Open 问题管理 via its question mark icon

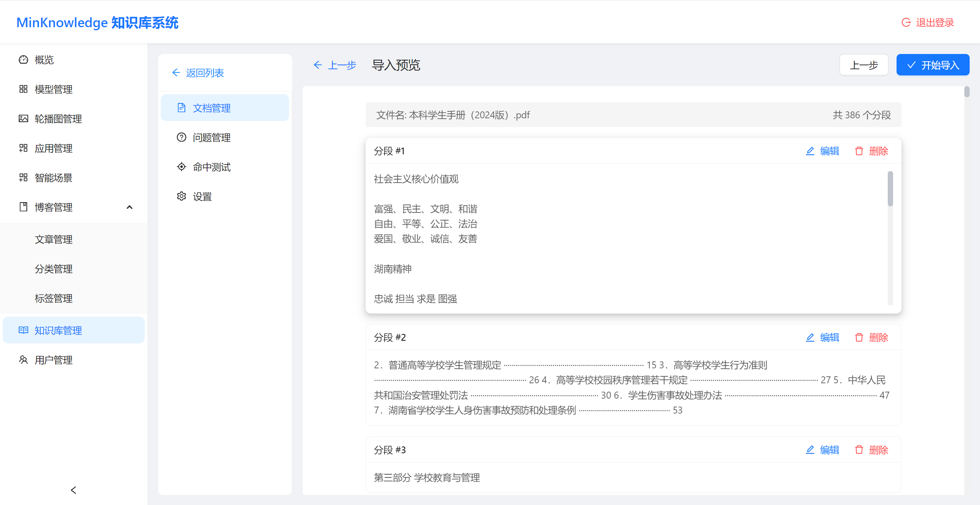181,137
